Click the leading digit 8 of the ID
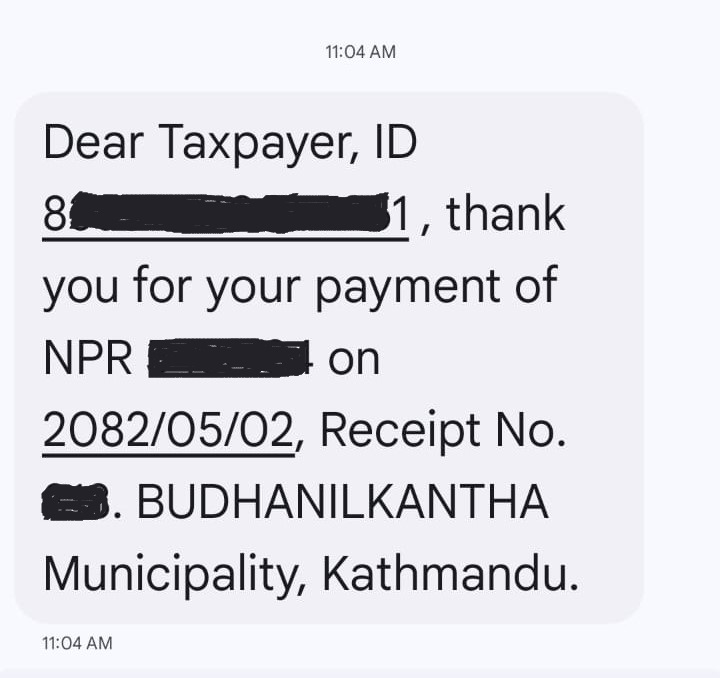Image resolution: width=720 pixels, height=678 pixels. point(55,214)
